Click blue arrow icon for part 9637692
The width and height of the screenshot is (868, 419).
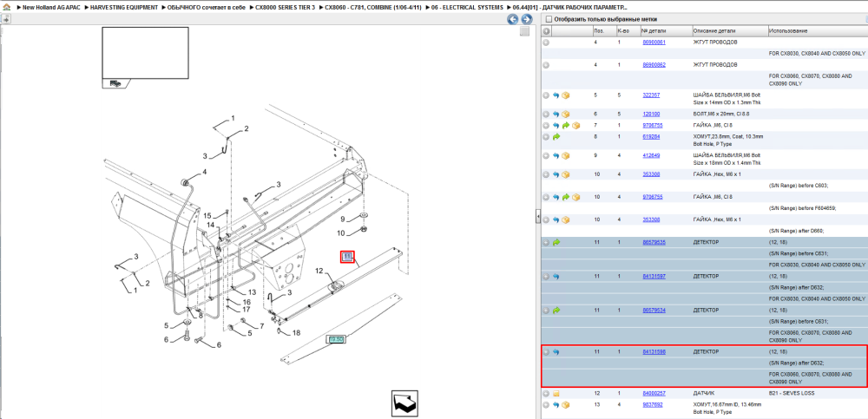coord(556,405)
